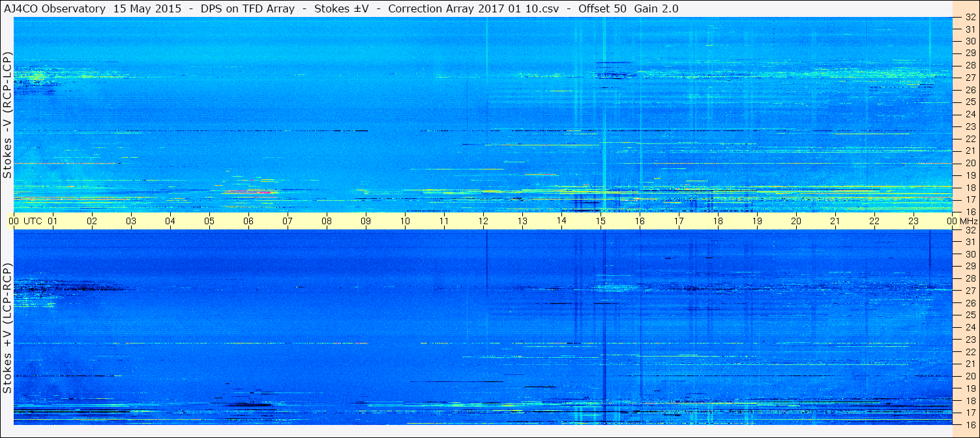Select the 11 hour tick
980x438 pixels.
[x=444, y=222]
